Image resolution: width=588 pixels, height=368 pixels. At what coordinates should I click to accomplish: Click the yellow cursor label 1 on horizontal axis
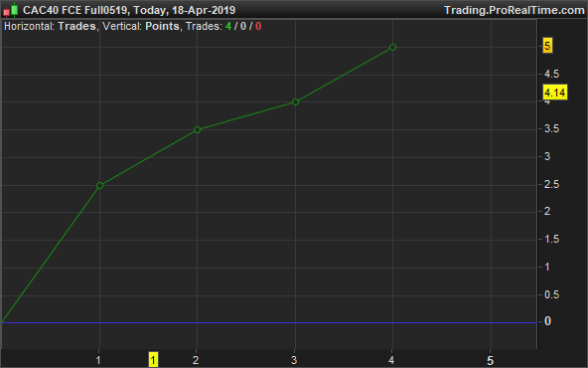click(153, 360)
